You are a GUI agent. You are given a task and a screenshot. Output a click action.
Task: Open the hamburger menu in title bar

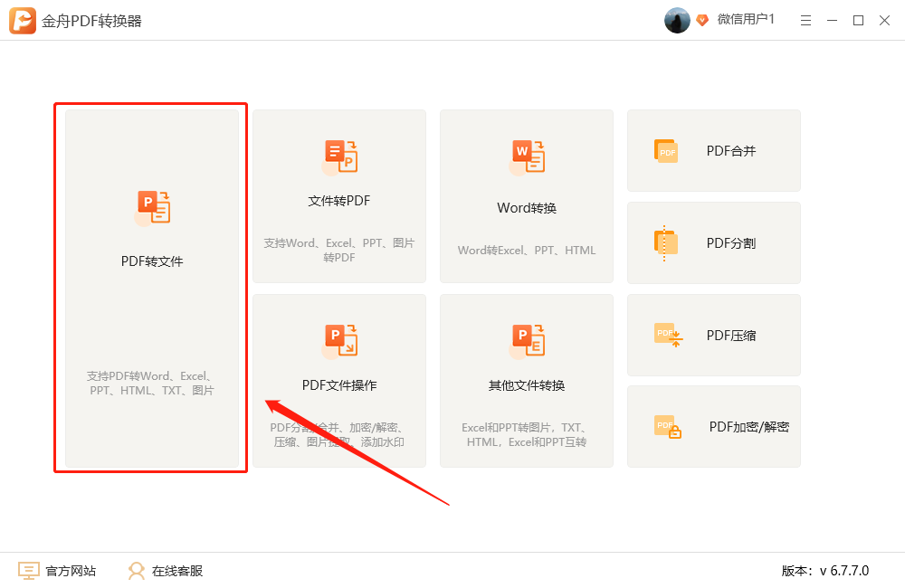805,21
